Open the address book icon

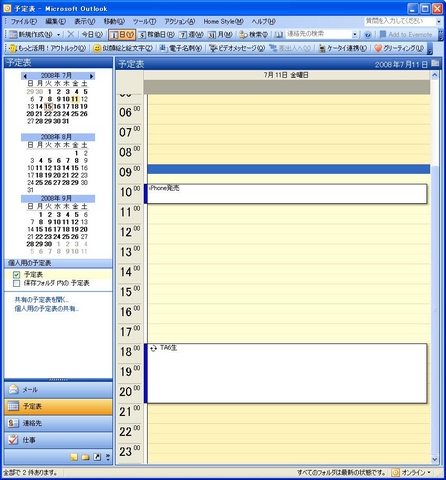click(x=279, y=34)
